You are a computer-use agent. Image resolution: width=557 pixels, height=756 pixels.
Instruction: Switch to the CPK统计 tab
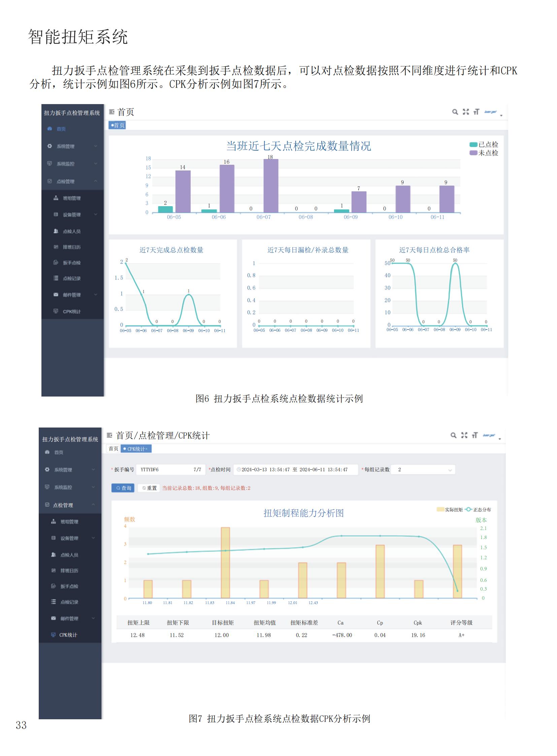point(136,449)
